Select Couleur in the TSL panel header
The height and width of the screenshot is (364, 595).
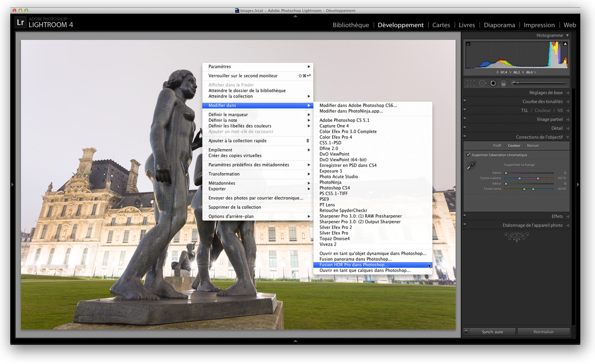coord(543,111)
